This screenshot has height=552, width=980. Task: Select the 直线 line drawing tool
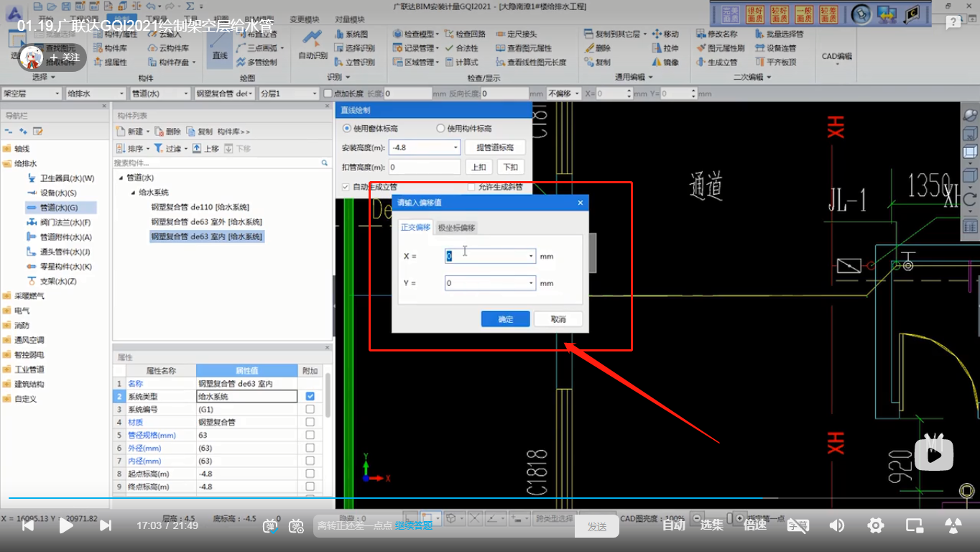pos(220,48)
